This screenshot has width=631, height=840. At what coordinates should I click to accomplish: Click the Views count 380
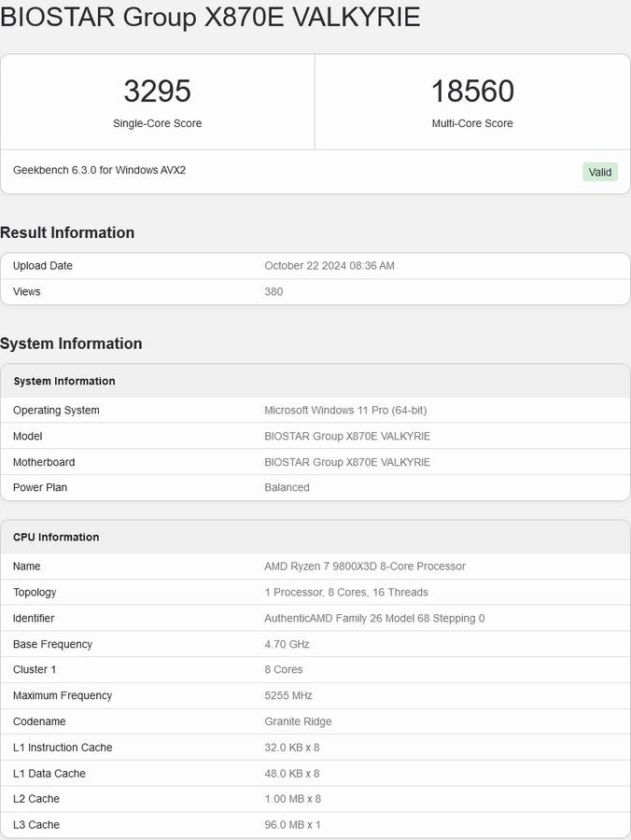pos(273,291)
